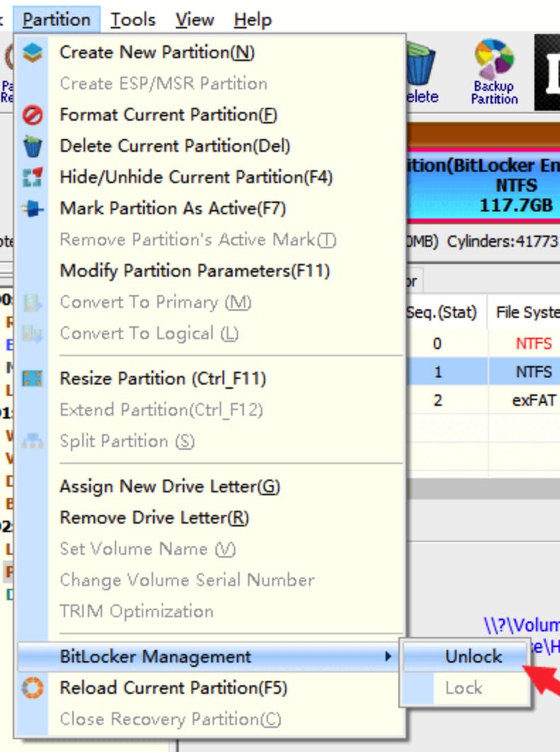Click Extend Partition(Ctrl_F12) entry
Image resolution: width=560 pixels, height=752 pixels.
coord(162,410)
